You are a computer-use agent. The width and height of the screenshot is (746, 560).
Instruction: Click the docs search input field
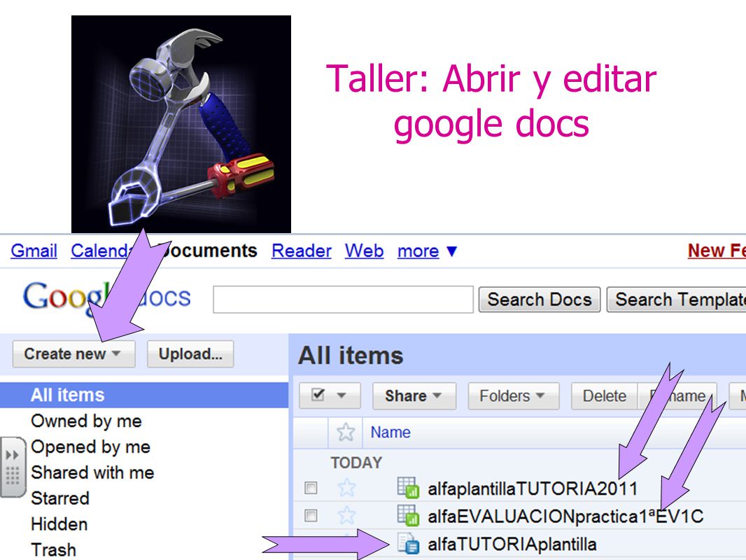pyautogui.click(x=343, y=300)
